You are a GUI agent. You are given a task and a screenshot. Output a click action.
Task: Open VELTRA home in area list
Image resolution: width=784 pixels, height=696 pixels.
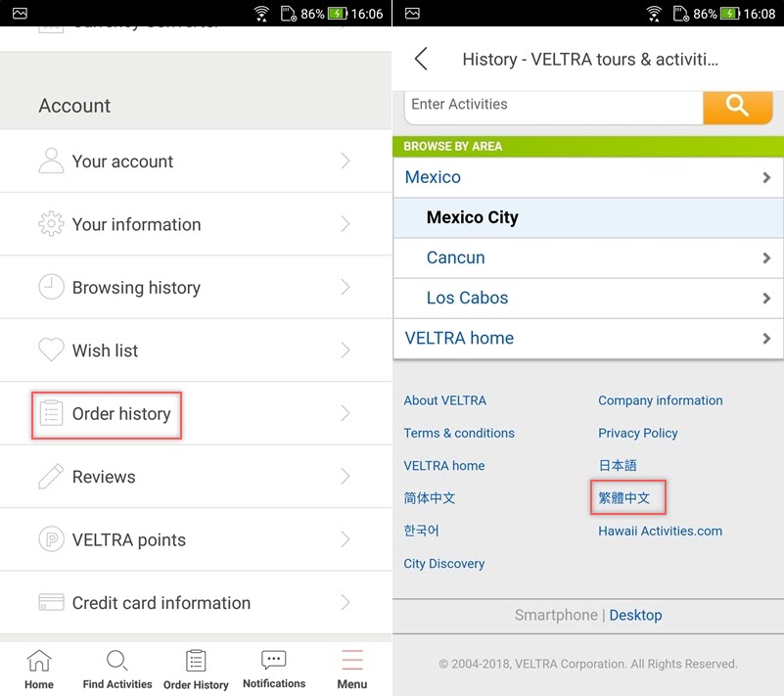pos(588,339)
